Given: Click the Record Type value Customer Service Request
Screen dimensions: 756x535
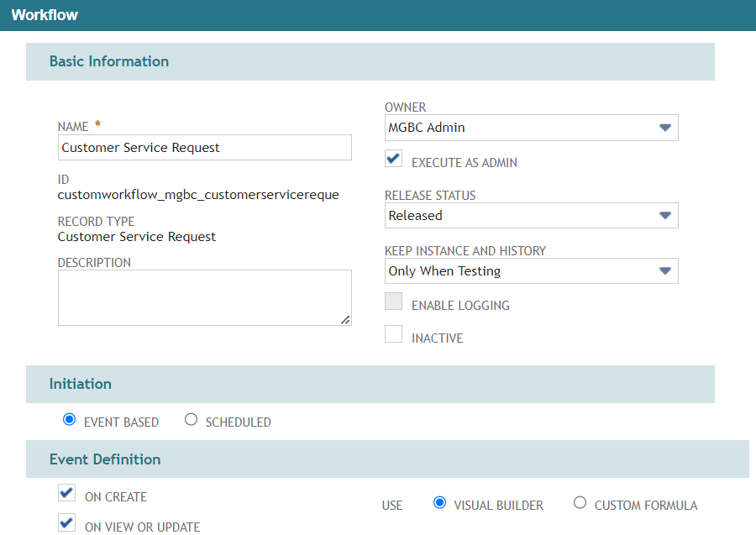Looking at the screenshot, I should [x=136, y=237].
